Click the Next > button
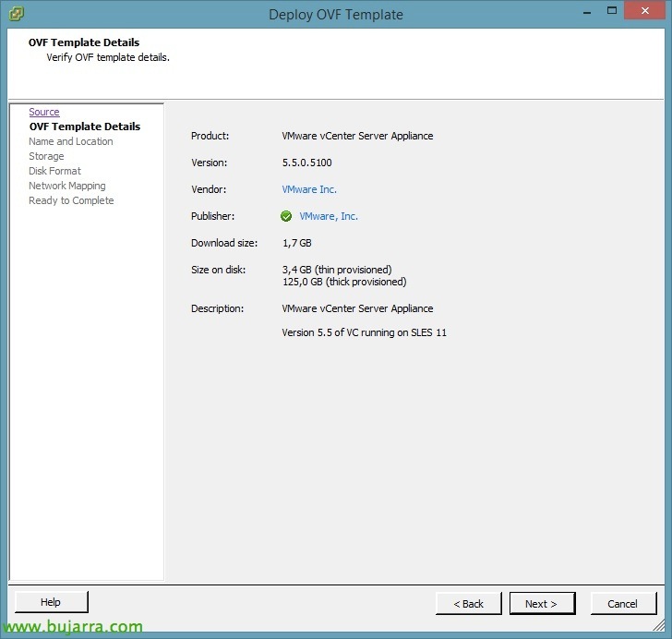672x639 pixels. coord(542,603)
